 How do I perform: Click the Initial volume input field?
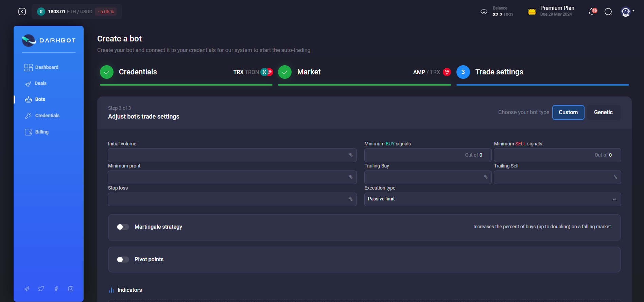[x=228, y=155]
